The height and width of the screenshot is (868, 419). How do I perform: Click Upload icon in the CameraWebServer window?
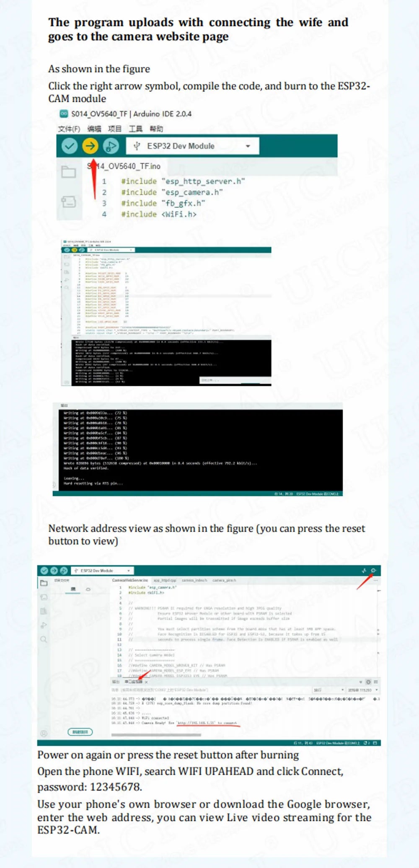54,571
